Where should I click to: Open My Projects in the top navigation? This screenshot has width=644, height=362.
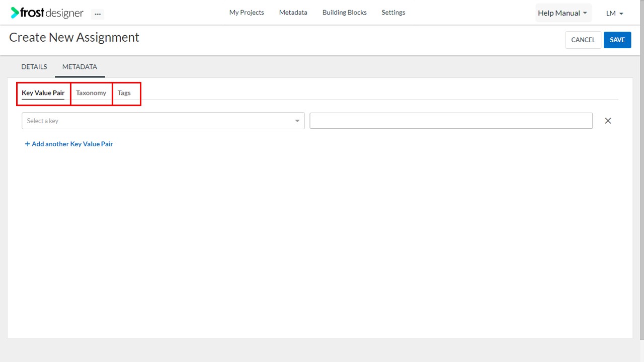[247, 13]
